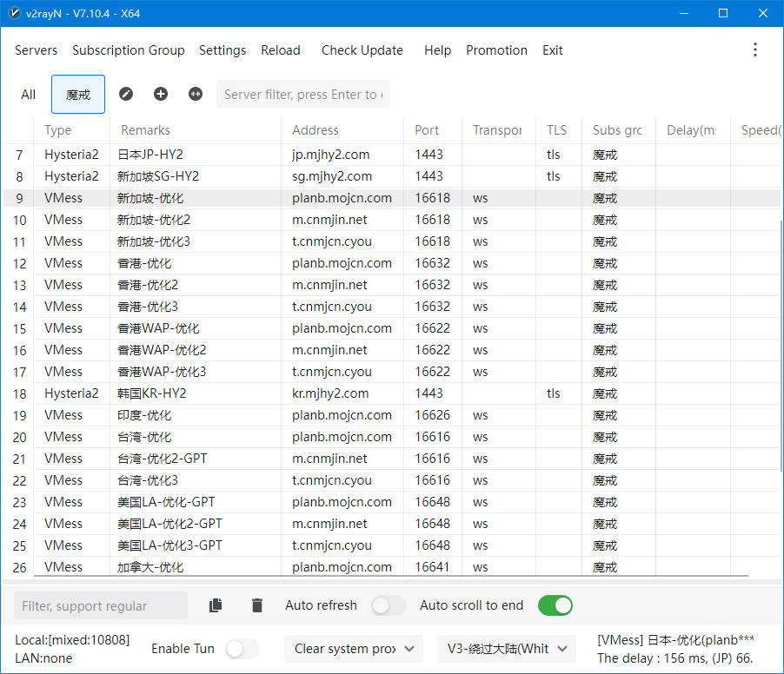The width and height of the screenshot is (784, 674).
Task: Select the 魔戒 subscription tab
Action: (78, 95)
